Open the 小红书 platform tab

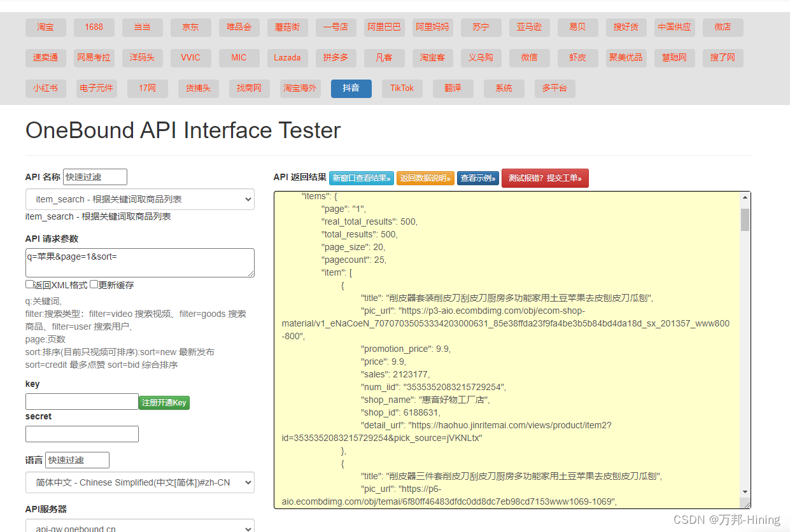[x=45, y=88]
